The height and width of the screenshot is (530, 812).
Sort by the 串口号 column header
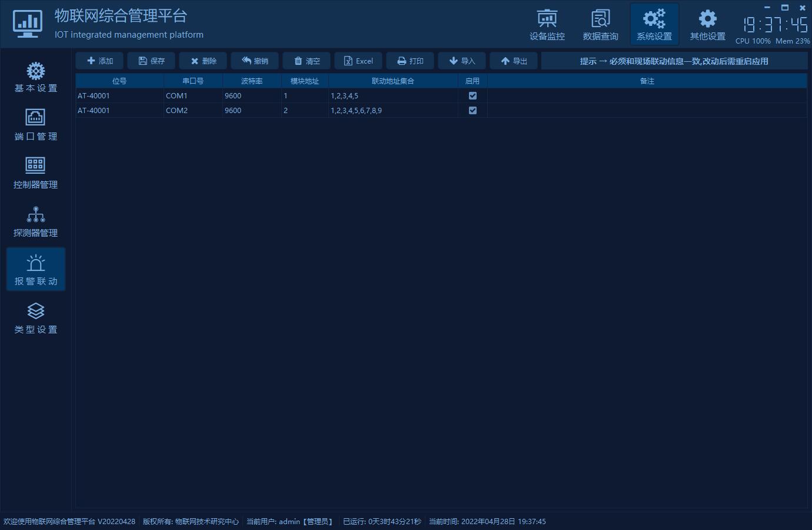point(193,81)
